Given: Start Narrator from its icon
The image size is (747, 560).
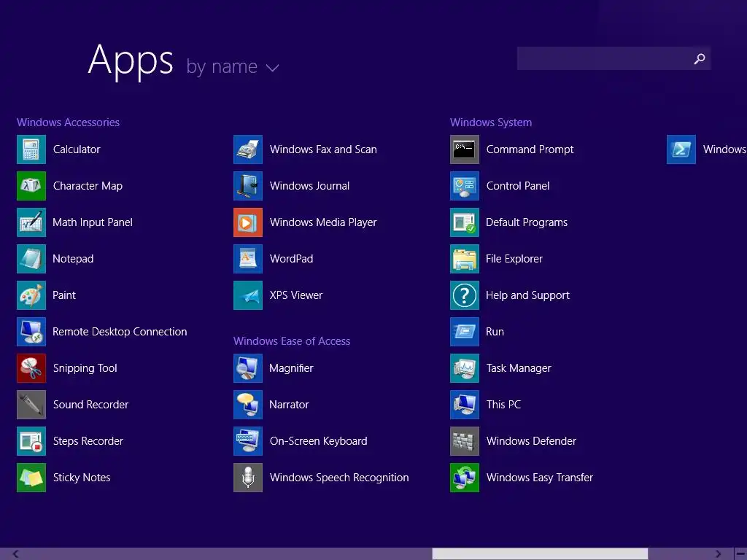Looking at the screenshot, I should [248, 405].
